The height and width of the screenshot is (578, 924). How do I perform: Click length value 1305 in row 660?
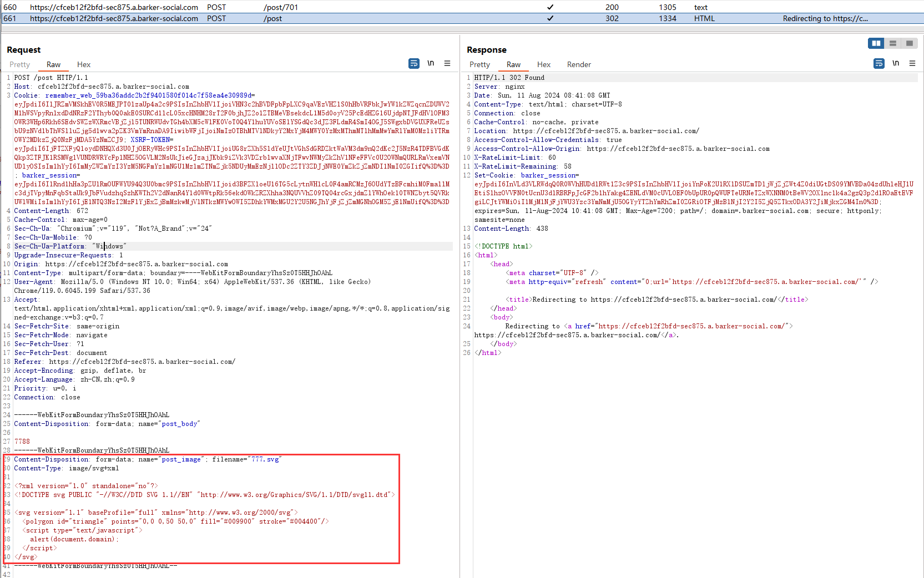pos(668,7)
